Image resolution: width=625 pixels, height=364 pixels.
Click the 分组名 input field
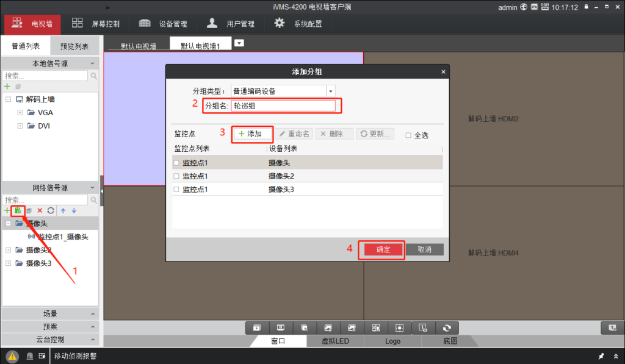(x=283, y=105)
